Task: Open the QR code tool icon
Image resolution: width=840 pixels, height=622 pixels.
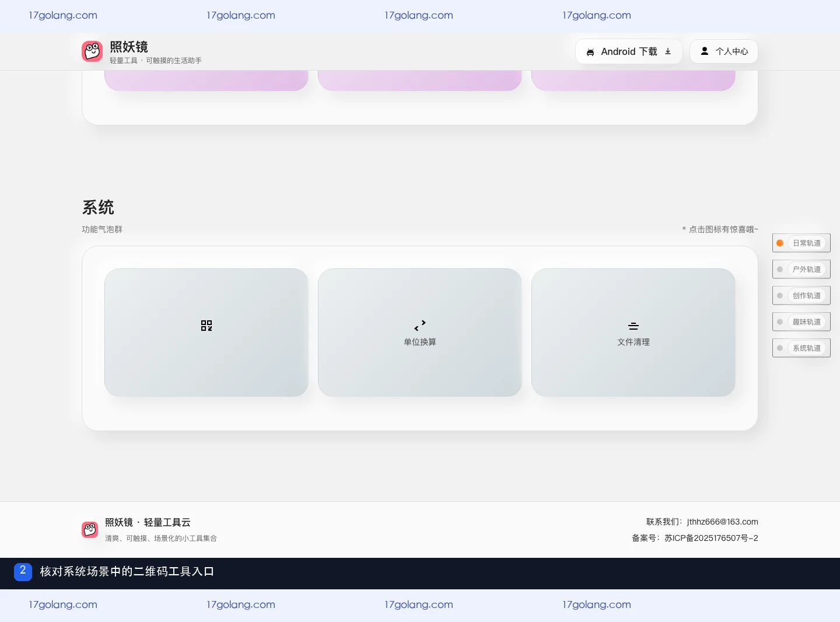Action: [206, 326]
